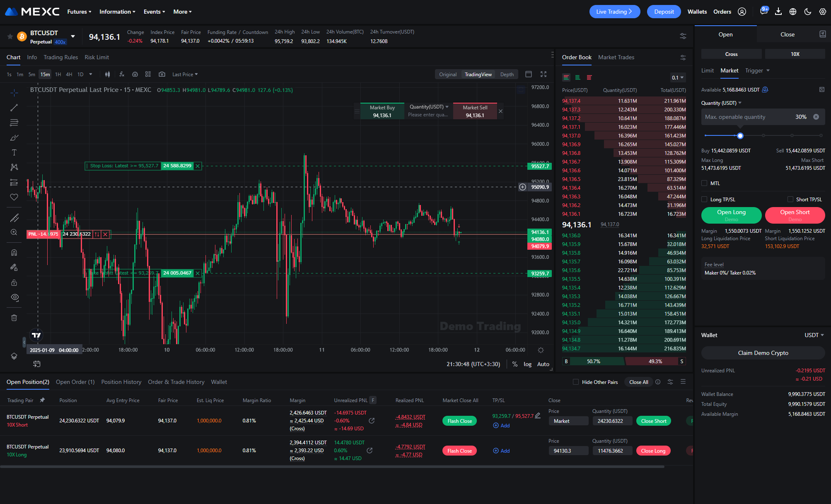
Task: Click the Open Long button
Action: [731, 215]
